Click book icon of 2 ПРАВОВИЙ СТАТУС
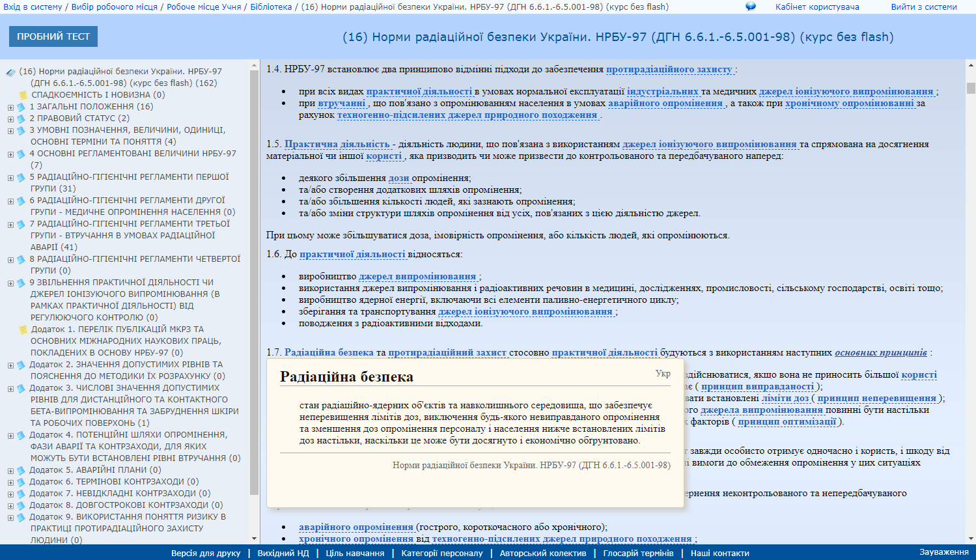 (x=21, y=119)
